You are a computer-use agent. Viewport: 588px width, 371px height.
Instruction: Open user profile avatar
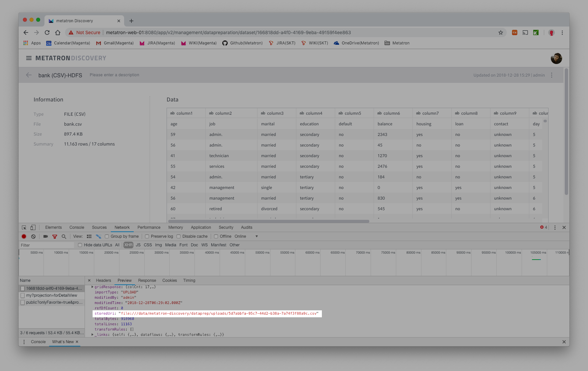point(556,58)
